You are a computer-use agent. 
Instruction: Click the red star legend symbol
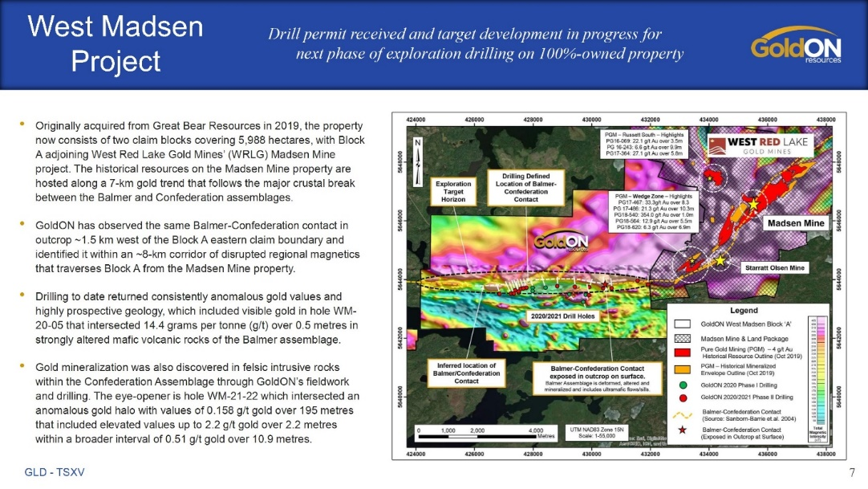[x=683, y=430]
